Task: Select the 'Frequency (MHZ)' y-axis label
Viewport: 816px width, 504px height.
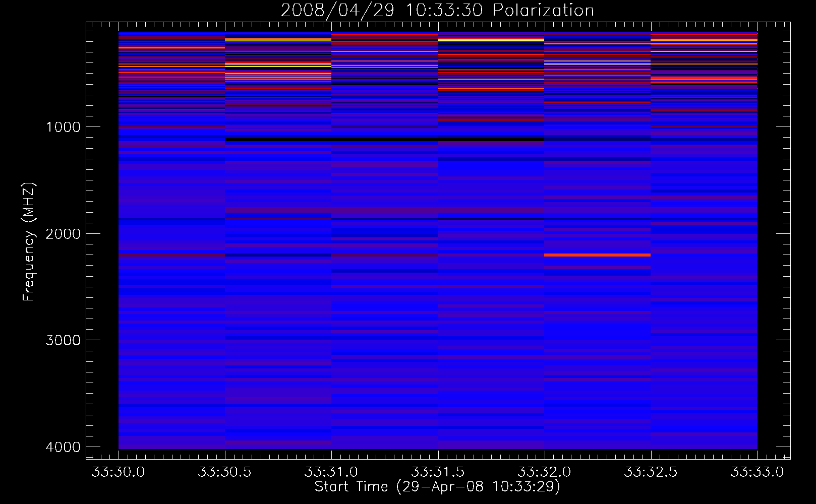Action: tap(29, 242)
